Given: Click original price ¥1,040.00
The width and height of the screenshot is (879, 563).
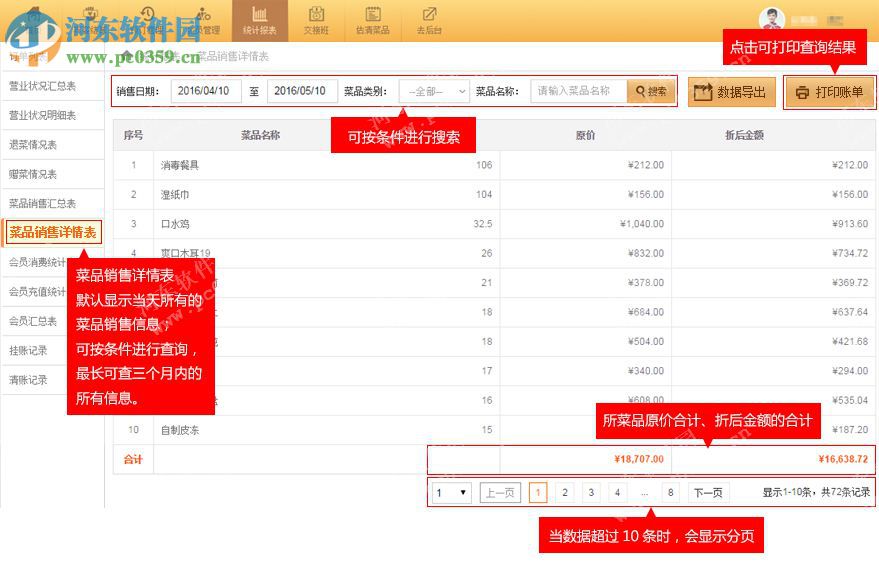Looking at the screenshot, I should coord(642,224).
